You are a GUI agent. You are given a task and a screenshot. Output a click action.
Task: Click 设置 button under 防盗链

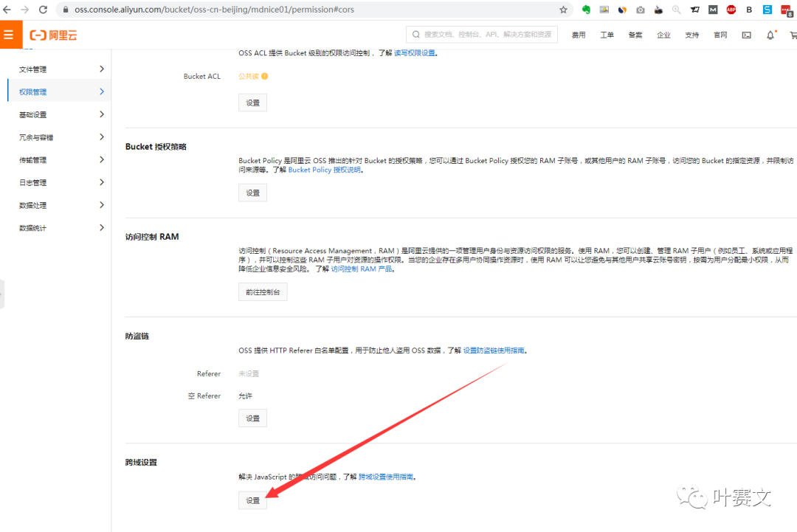[x=252, y=418]
